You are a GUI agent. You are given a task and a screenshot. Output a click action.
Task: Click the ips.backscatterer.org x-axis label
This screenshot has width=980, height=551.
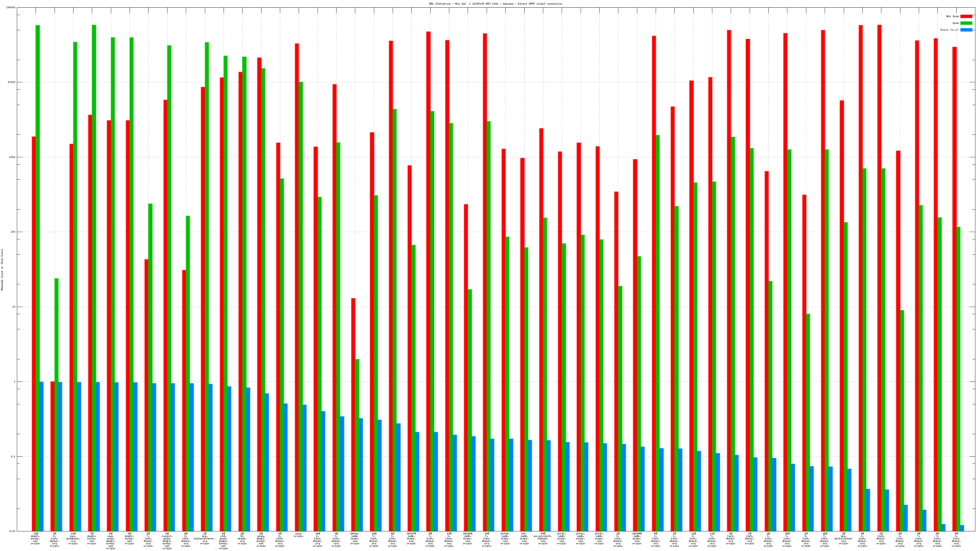(x=205, y=538)
